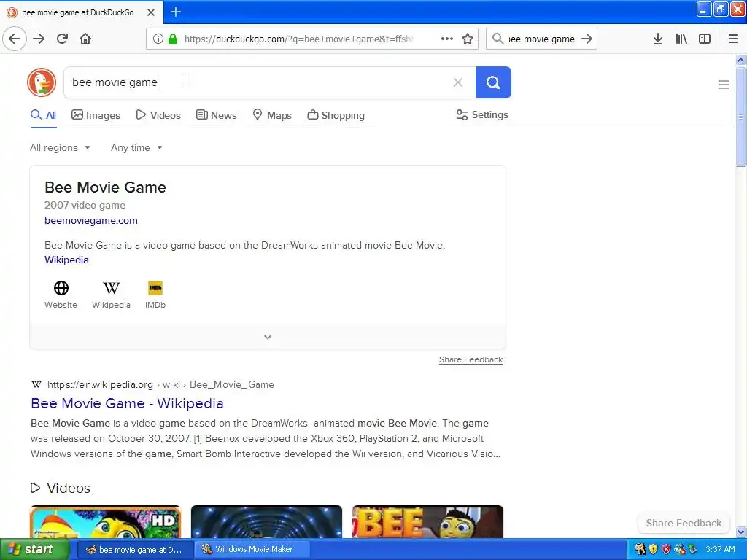Reload the page with the refresh icon

63,39
